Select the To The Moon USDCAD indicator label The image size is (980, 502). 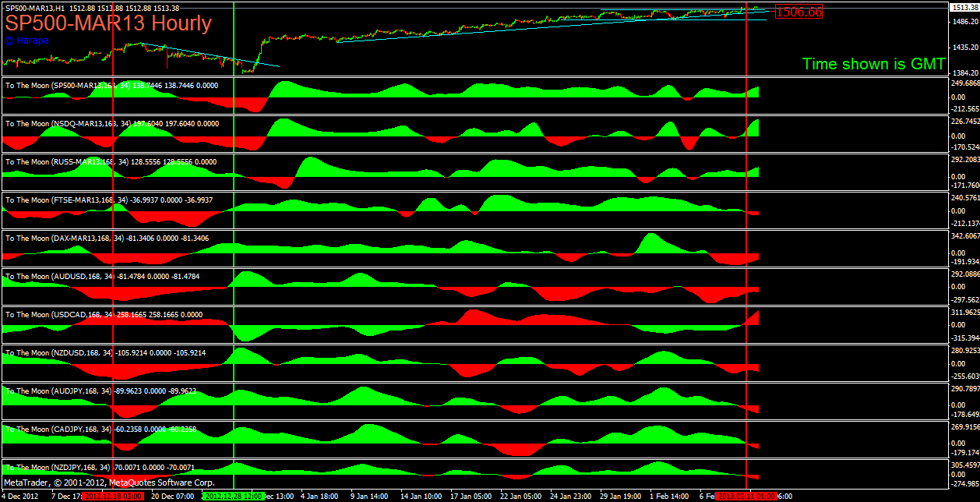(x=104, y=314)
